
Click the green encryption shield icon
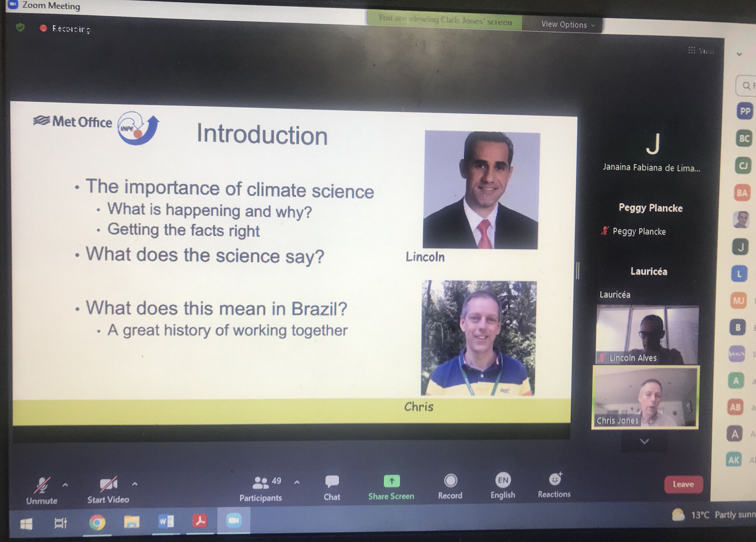[21, 27]
